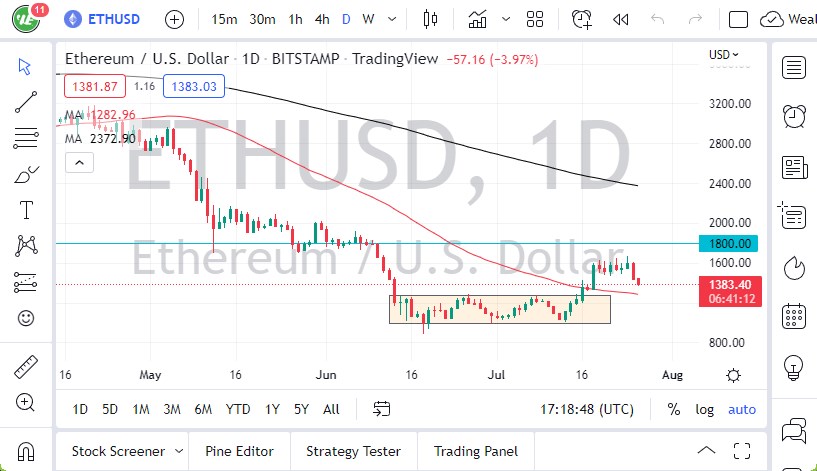The width and height of the screenshot is (817, 471).
Task: Open the Stock Screener tab
Action: click(118, 451)
